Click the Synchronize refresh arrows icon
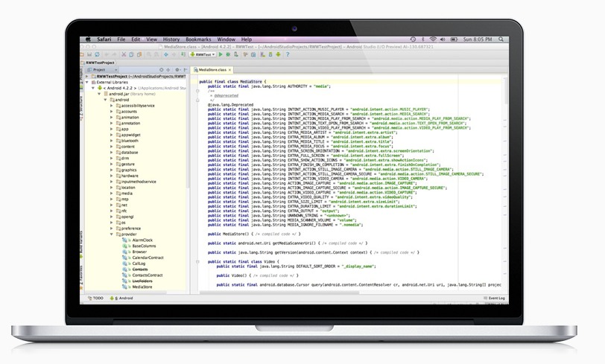 [97, 55]
